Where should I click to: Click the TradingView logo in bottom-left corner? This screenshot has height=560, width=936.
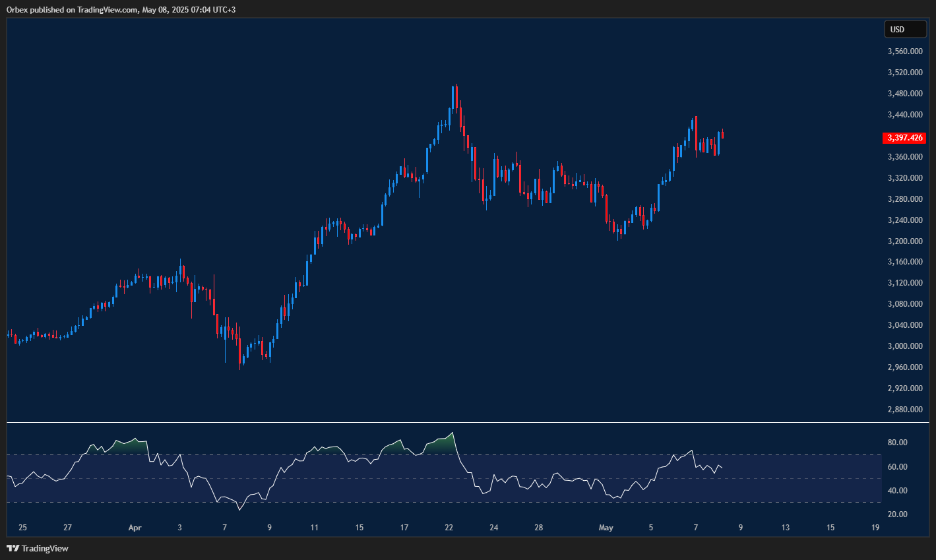tap(38, 548)
